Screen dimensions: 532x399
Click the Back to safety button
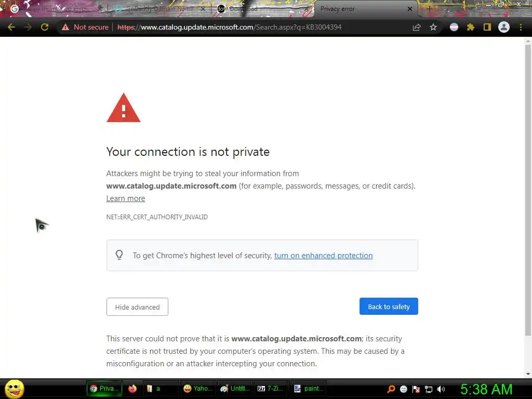(389, 307)
